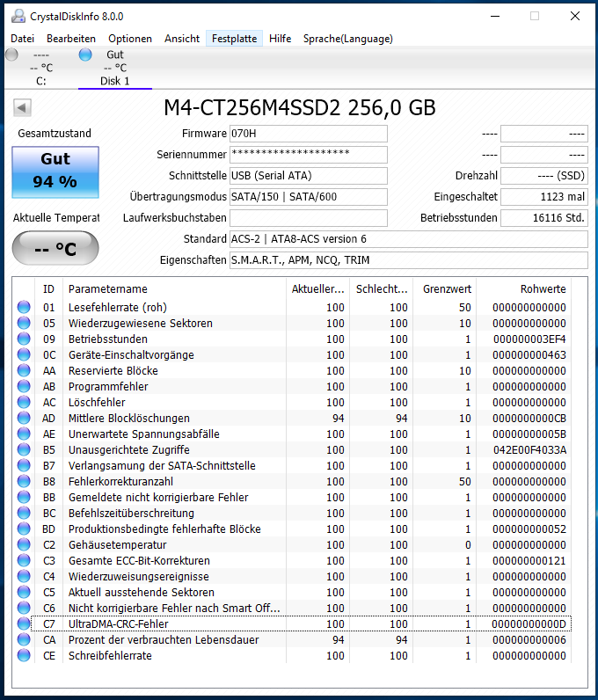Click the previous disk arrow button
Image resolution: width=598 pixels, height=700 pixels.
click(x=22, y=107)
